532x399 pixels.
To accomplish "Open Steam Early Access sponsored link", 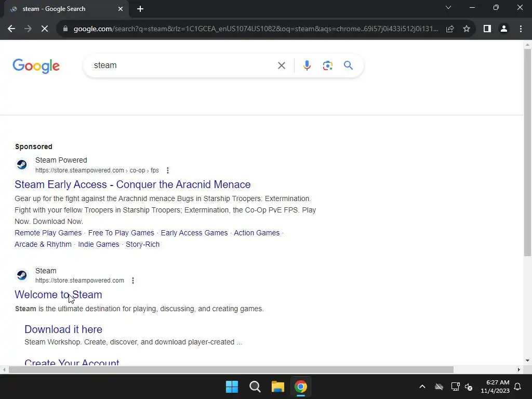I will point(132,184).
